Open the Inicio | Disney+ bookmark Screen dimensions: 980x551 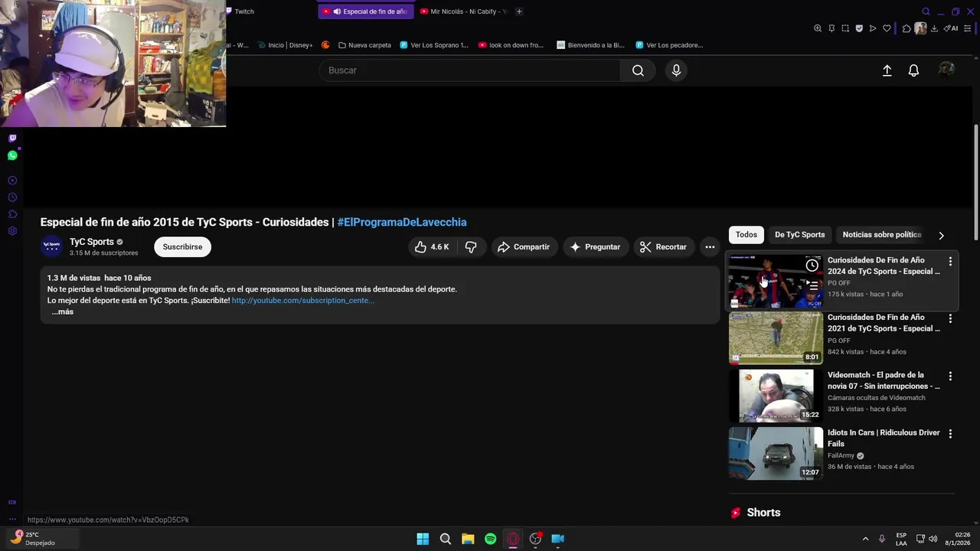click(285, 45)
